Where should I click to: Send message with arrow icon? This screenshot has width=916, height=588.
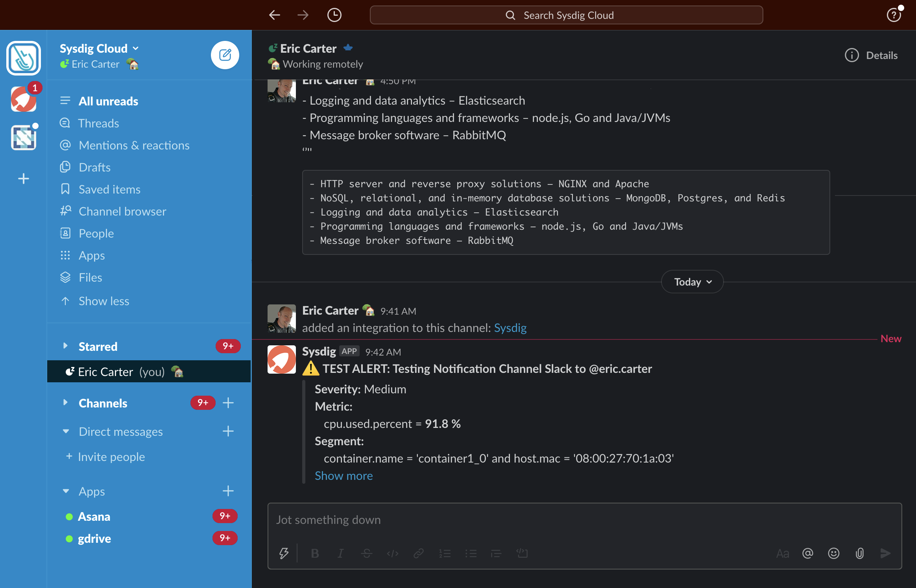tap(885, 553)
